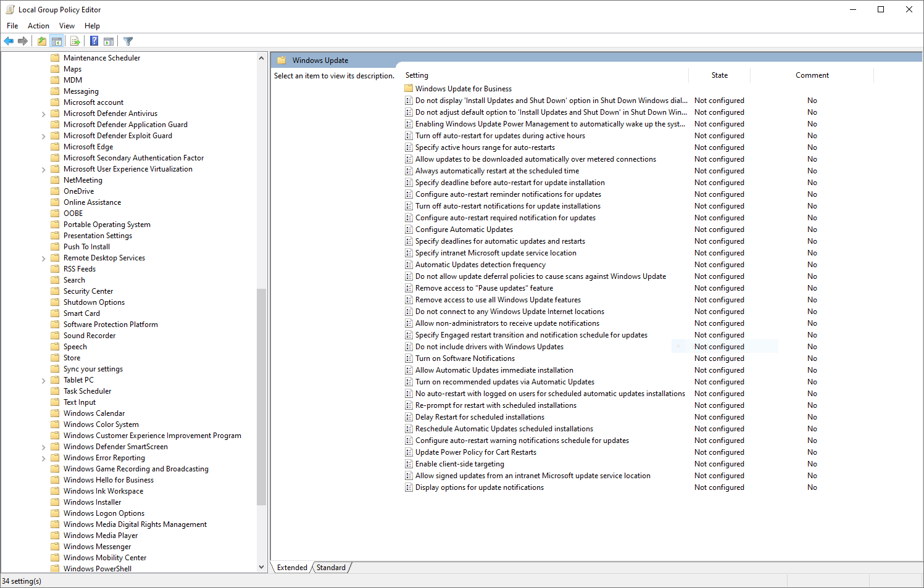Open the View menu
The height and width of the screenshot is (588, 924).
[67, 26]
